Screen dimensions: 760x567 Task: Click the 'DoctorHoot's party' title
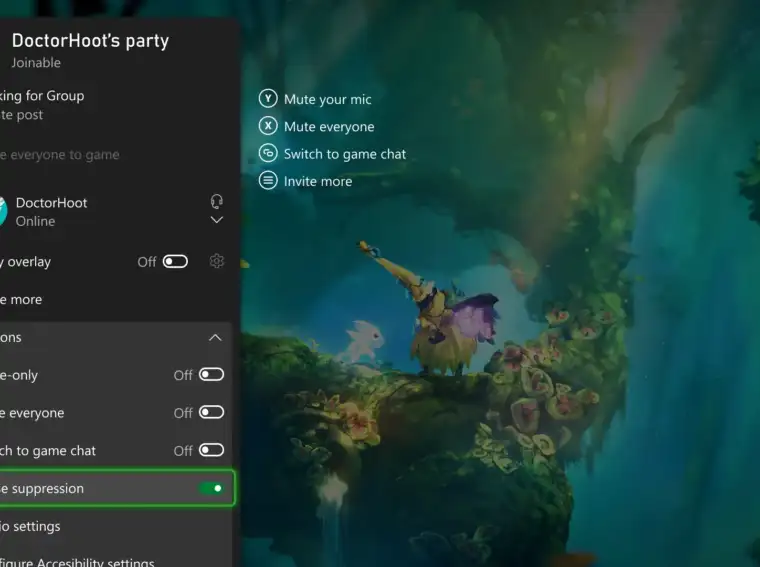pyautogui.click(x=90, y=41)
